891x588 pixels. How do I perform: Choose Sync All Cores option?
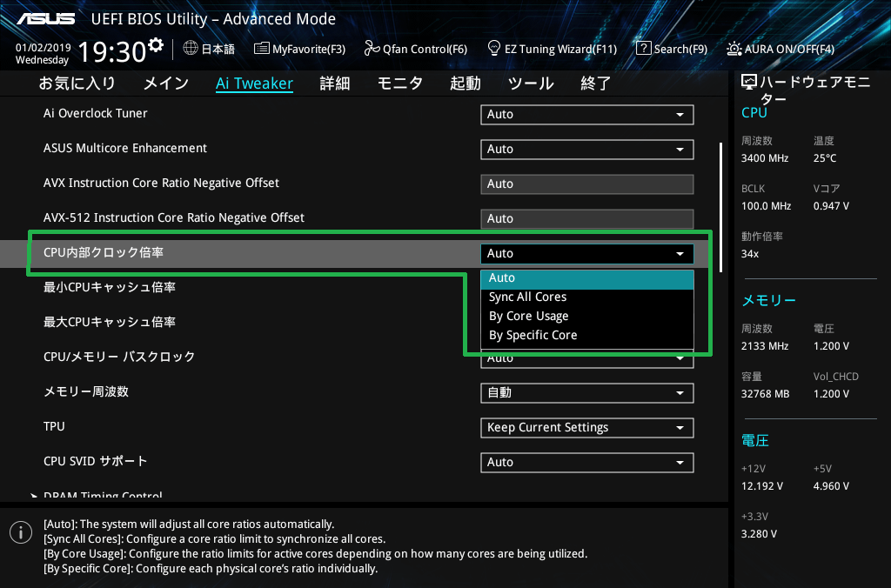[x=587, y=297]
